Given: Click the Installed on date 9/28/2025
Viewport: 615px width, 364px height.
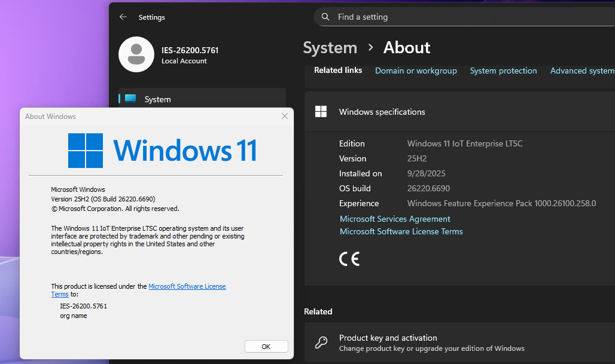Looking at the screenshot, I should click(427, 173).
